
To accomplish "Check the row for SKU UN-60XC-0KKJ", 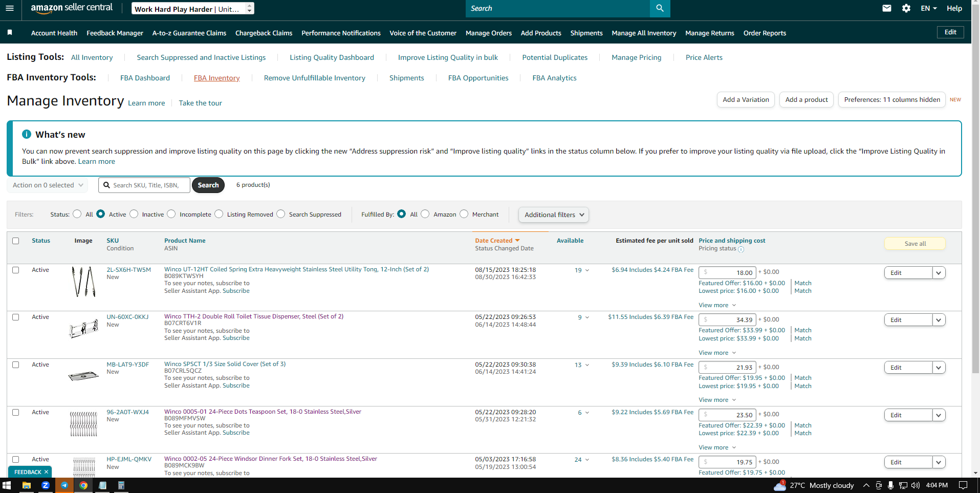I will coord(16,317).
